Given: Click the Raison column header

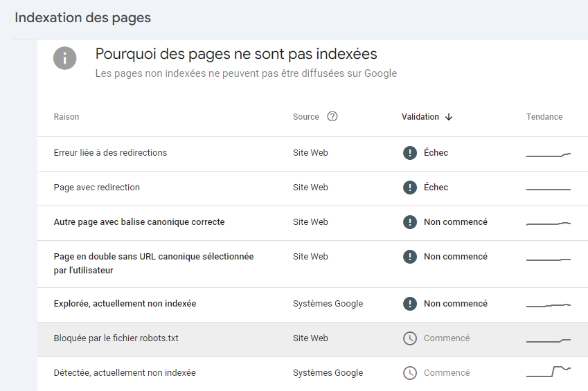Looking at the screenshot, I should (66, 117).
